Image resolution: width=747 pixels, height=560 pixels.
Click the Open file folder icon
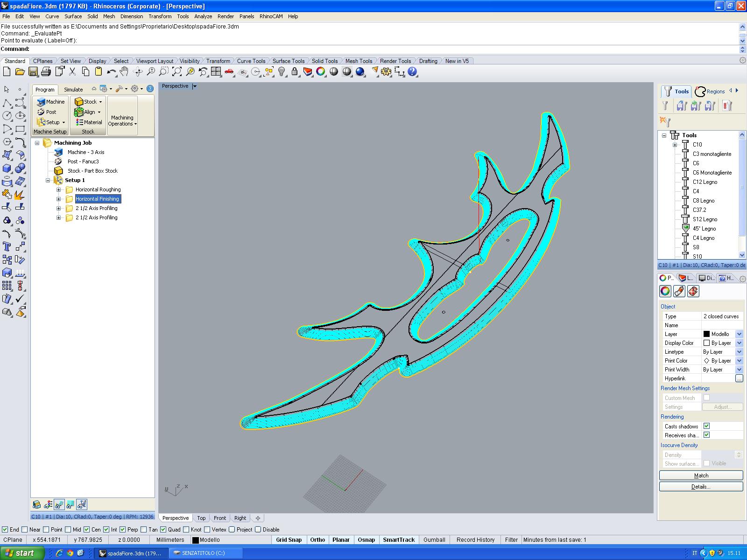pos(20,71)
